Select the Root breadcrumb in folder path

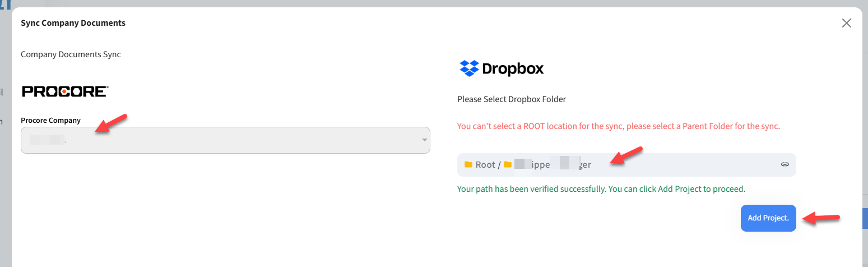pyautogui.click(x=485, y=165)
